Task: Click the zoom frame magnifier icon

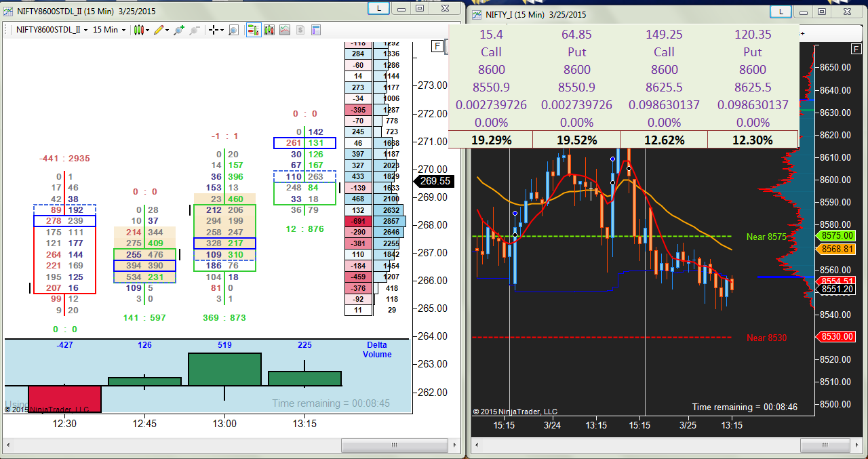Action: point(233,30)
